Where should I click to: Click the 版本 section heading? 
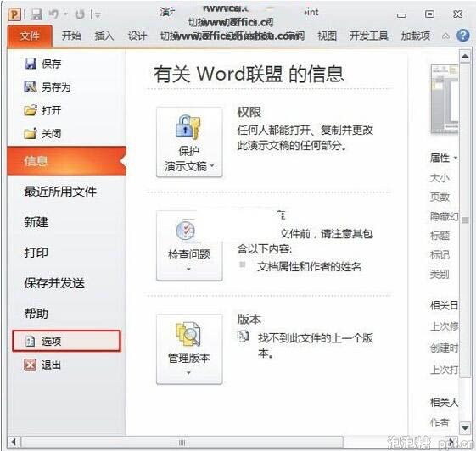[249, 319]
